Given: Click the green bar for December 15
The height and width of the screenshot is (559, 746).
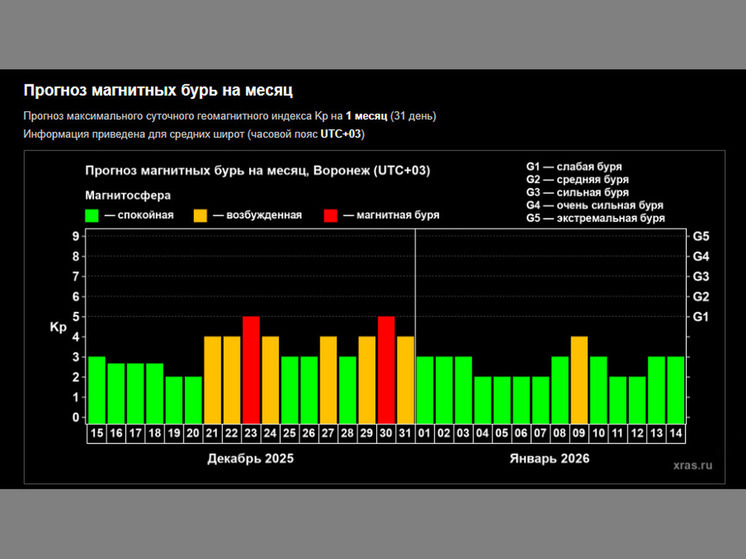Looking at the screenshot, I should (96, 389).
